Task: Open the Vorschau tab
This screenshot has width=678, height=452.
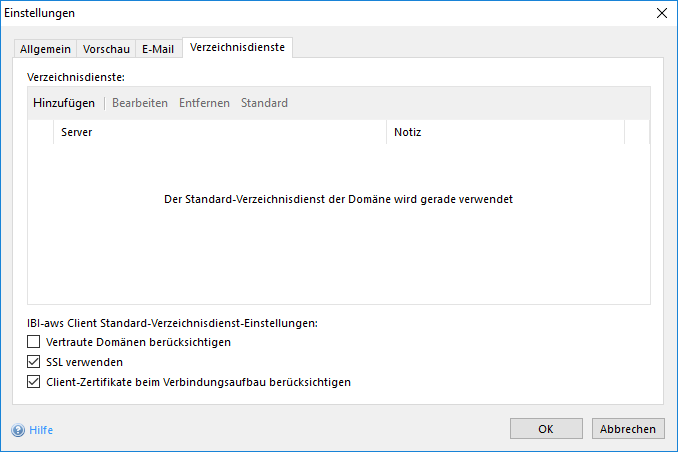Action: pos(106,49)
